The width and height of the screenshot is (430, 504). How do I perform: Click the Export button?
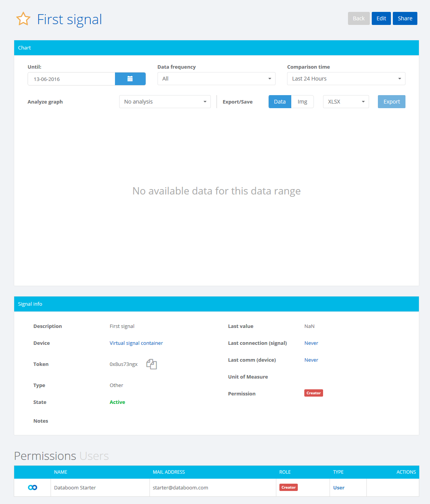pos(392,102)
